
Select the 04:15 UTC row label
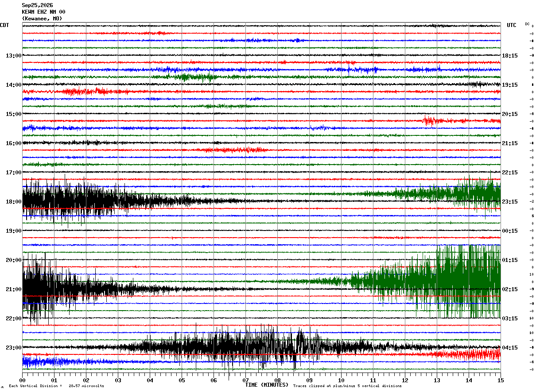tap(510, 348)
